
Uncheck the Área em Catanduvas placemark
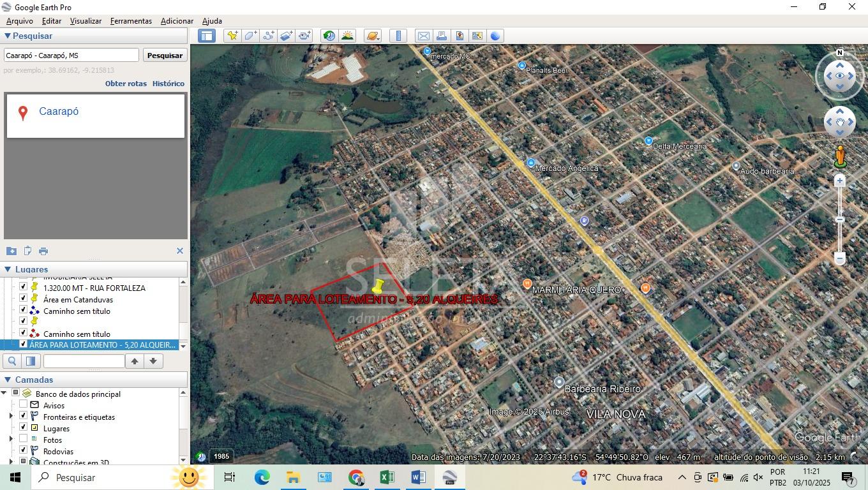coord(24,299)
